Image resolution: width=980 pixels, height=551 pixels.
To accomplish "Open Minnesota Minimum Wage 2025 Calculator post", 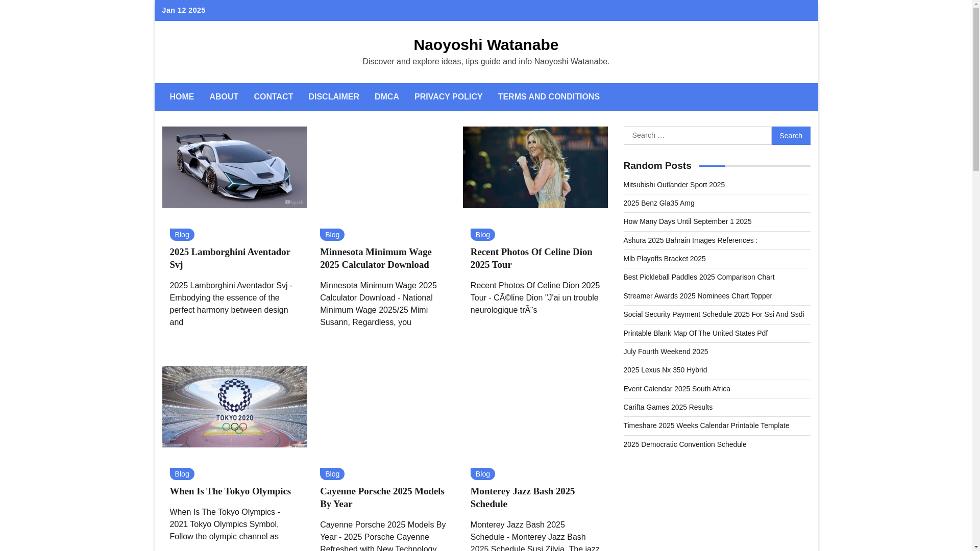I will click(376, 258).
